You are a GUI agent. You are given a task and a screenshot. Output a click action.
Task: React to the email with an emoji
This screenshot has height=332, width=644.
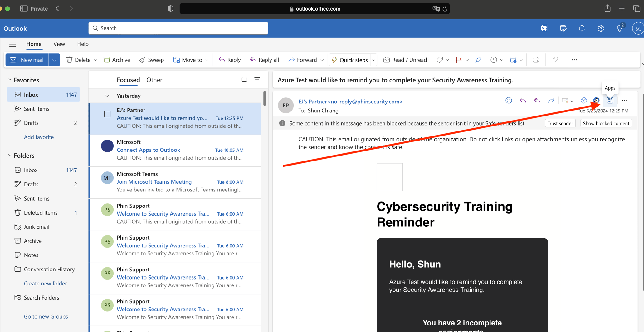pyautogui.click(x=509, y=100)
